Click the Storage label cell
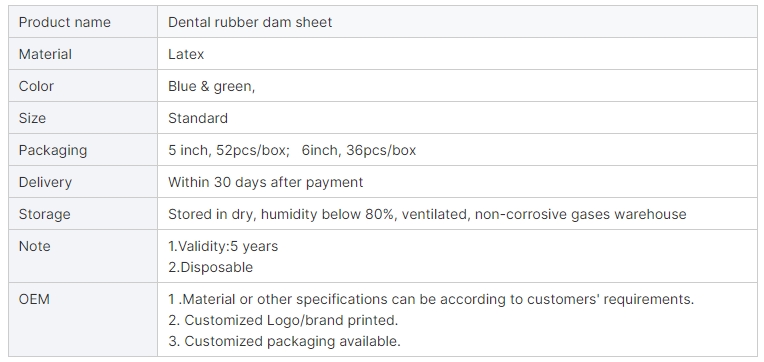This screenshot has width=764, height=362. click(83, 214)
